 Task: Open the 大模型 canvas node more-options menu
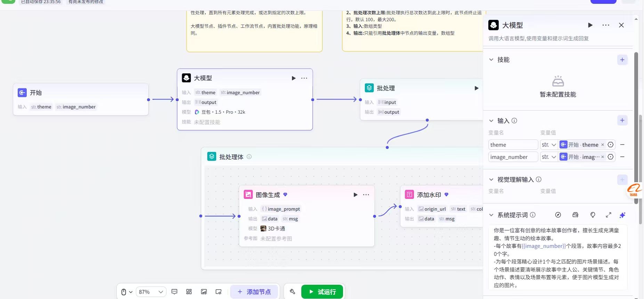coord(304,78)
